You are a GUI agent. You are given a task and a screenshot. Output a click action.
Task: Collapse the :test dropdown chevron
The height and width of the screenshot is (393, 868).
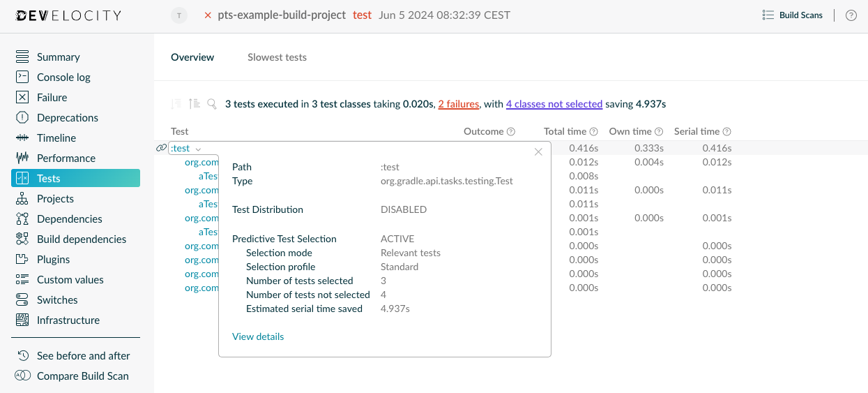tap(198, 149)
